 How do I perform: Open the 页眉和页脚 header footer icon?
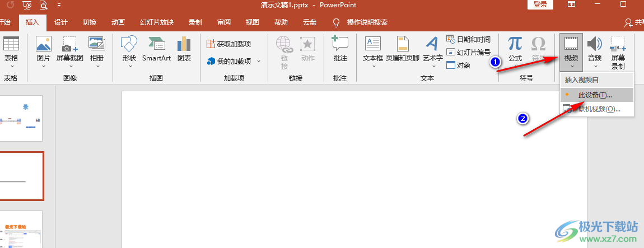(403, 45)
